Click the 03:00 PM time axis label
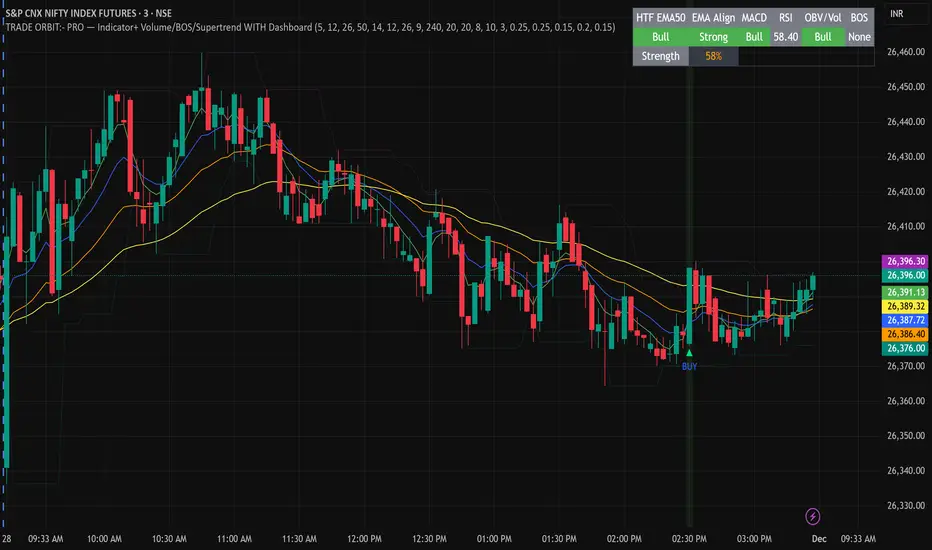This screenshot has width=932, height=550. point(754,539)
